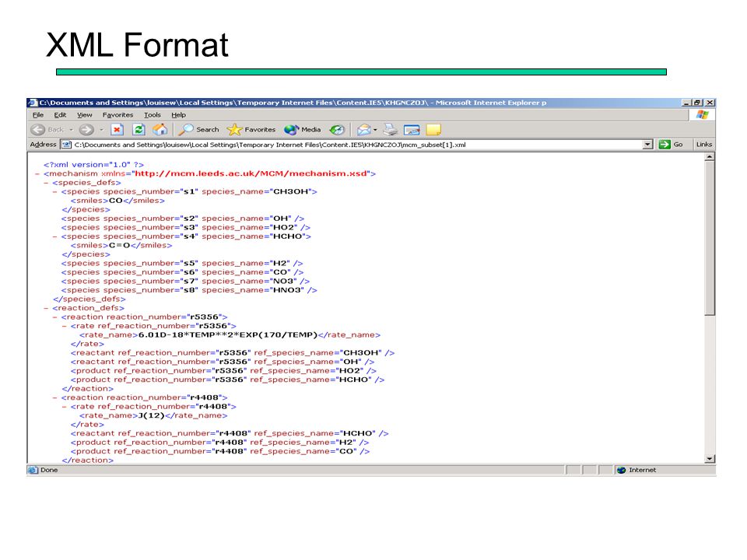Screen dimensions: 747x560
Task: Open the Favorites star toolbar button
Action: click(x=251, y=130)
